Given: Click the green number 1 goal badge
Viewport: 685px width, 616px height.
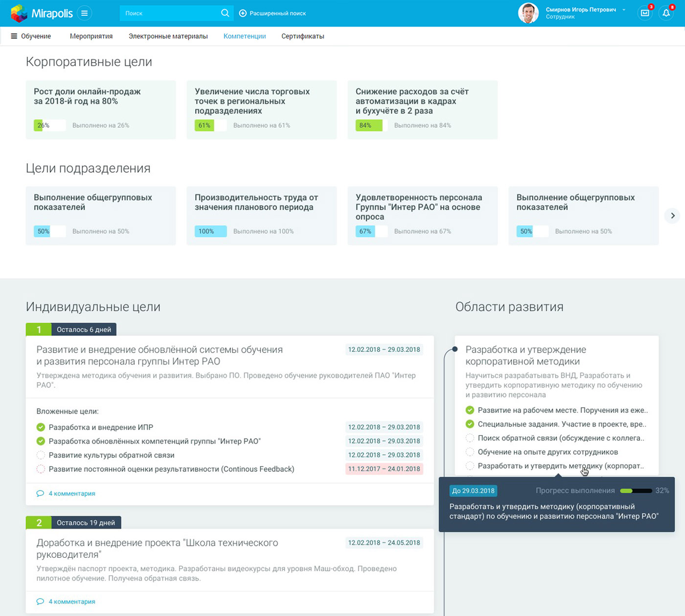Looking at the screenshot, I should [39, 330].
